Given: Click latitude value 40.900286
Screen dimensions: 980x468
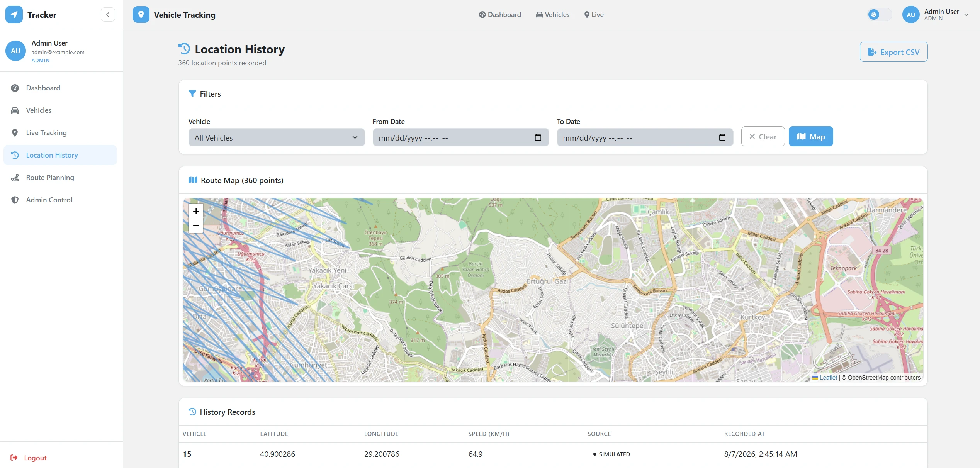Looking at the screenshot, I should (x=277, y=454).
